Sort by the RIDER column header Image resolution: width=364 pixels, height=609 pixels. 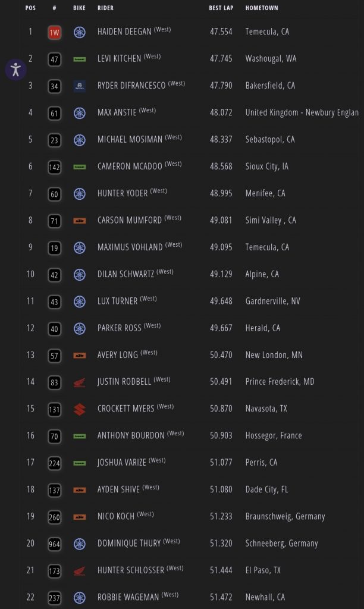[105, 8]
